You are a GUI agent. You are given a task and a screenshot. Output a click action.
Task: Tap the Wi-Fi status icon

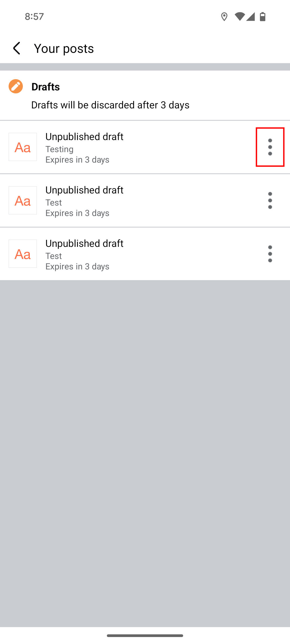tap(240, 17)
